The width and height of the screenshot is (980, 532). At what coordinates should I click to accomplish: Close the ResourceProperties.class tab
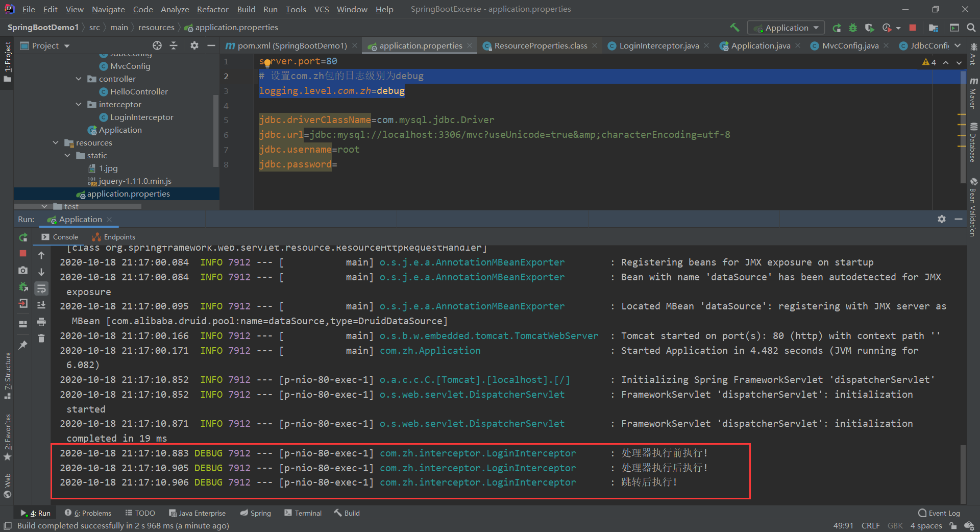[595, 45]
